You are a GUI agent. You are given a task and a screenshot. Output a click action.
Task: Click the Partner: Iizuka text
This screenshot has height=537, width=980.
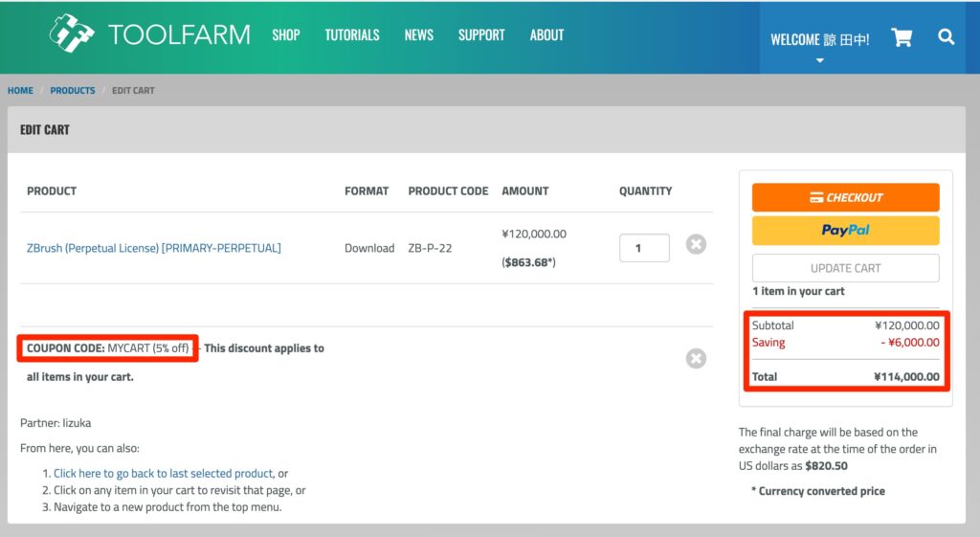56,423
